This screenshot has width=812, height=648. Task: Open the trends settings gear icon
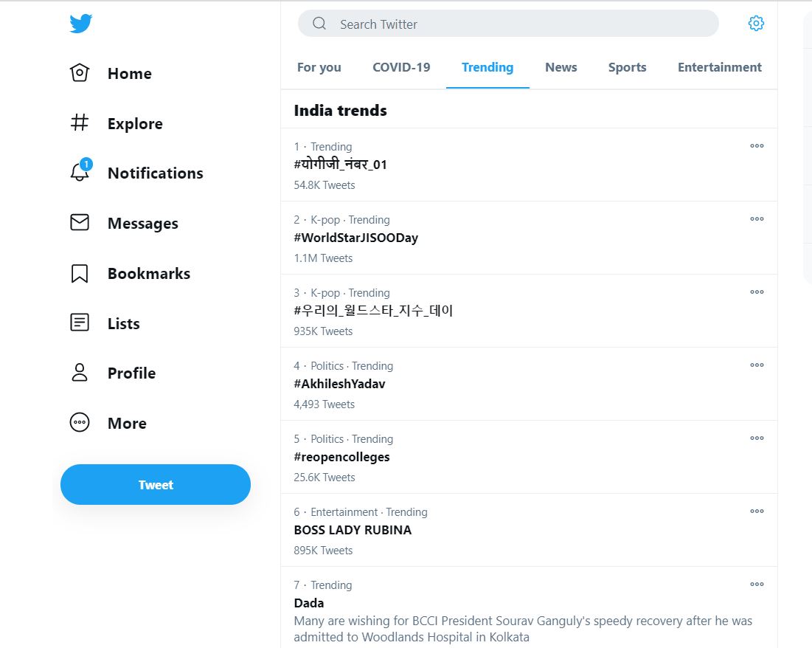(x=756, y=24)
